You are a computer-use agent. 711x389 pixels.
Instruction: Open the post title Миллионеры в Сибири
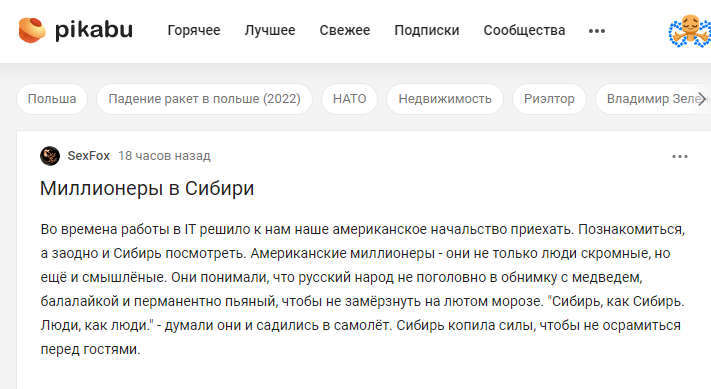point(147,188)
